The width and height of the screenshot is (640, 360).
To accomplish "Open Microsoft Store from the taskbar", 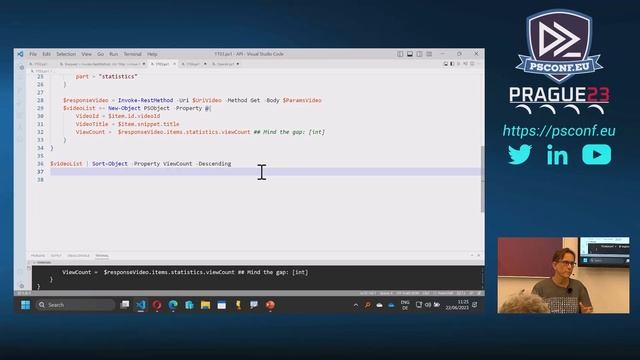I will point(189,305).
